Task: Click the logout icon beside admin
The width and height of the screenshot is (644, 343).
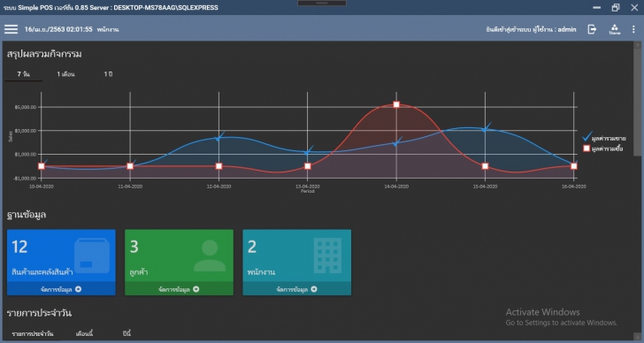Action: [592, 29]
